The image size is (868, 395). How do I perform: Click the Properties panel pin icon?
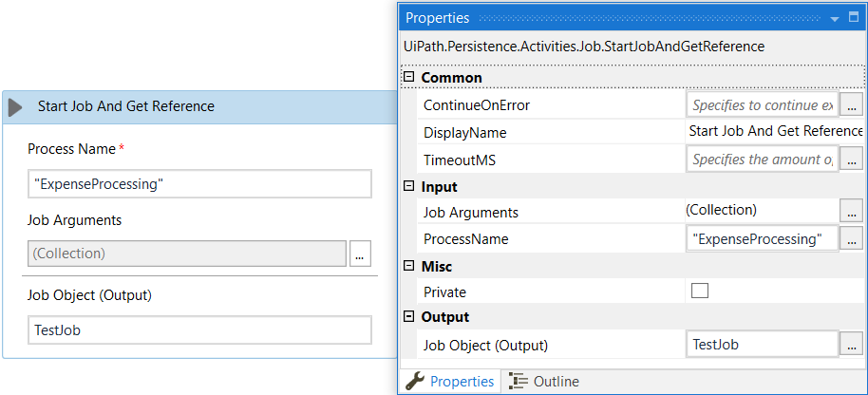pyautogui.click(x=853, y=18)
